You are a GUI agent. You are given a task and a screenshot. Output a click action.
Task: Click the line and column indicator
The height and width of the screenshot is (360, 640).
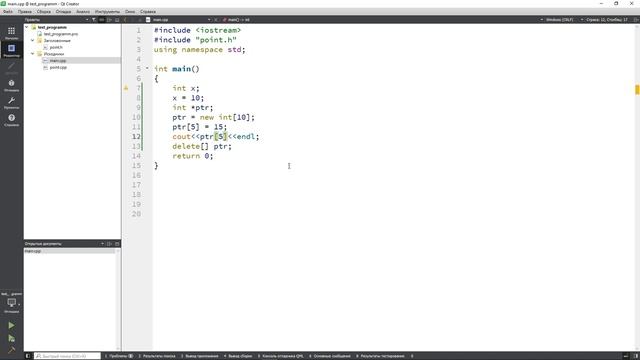pyautogui.click(x=607, y=20)
